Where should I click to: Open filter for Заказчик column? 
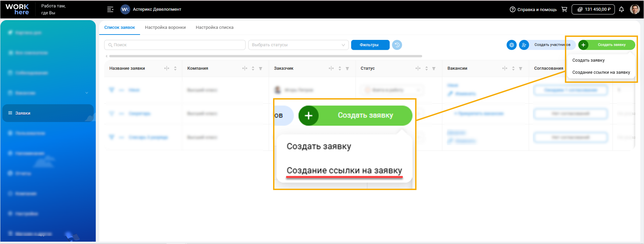[x=347, y=68]
